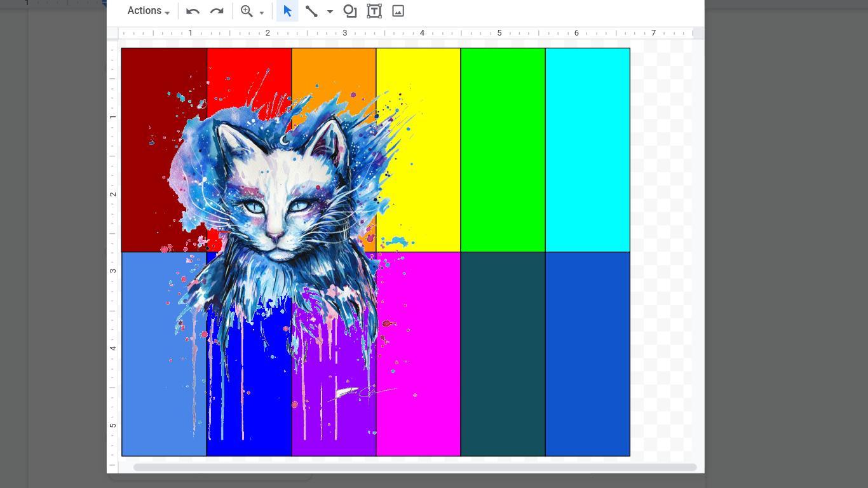
Task: Select the bright green rectangle
Action: [503, 150]
